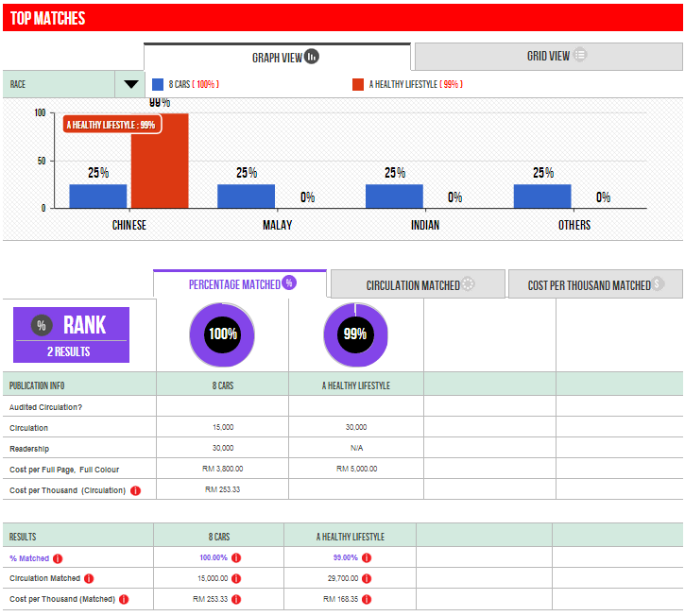Click the 8 Cars publication column header
Screen dimensions: 685x616
pos(222,385)
